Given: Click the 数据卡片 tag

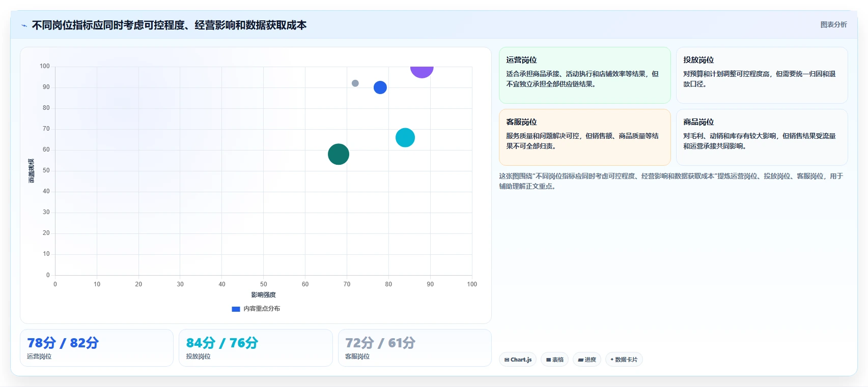Looking at the screenshot, I should click(x=624, y=360).
